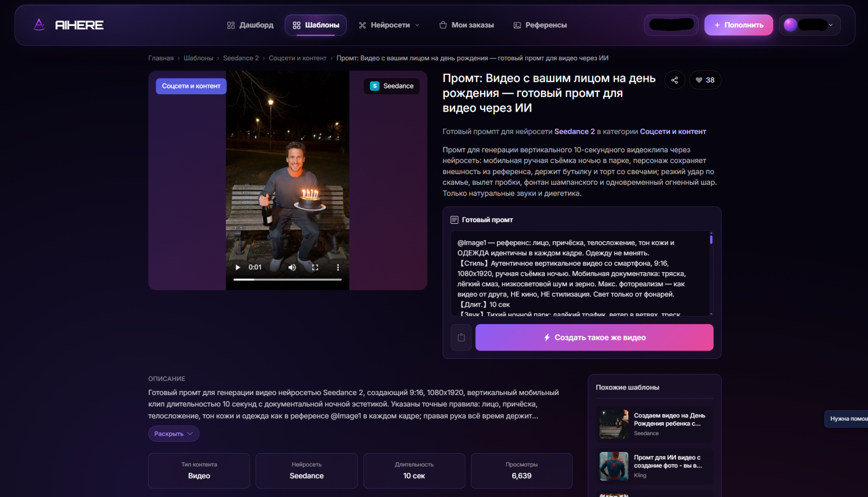Click the Seedance badge on video preview
This screenshot has height=497, width=868.
tap(392, 86)
